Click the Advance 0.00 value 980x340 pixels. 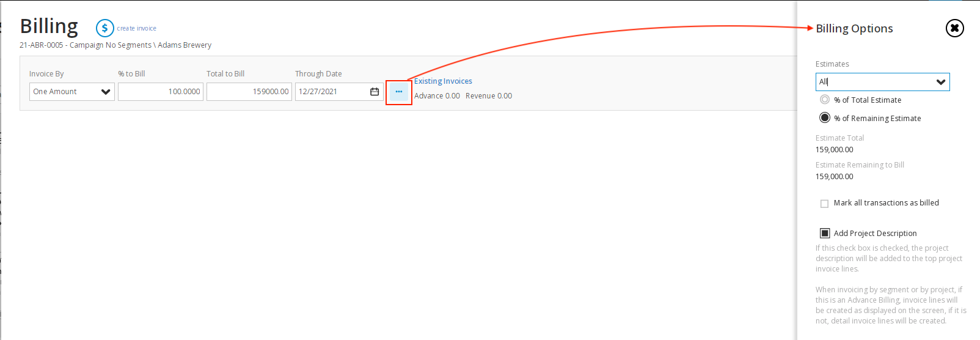(x=437, y=96)
